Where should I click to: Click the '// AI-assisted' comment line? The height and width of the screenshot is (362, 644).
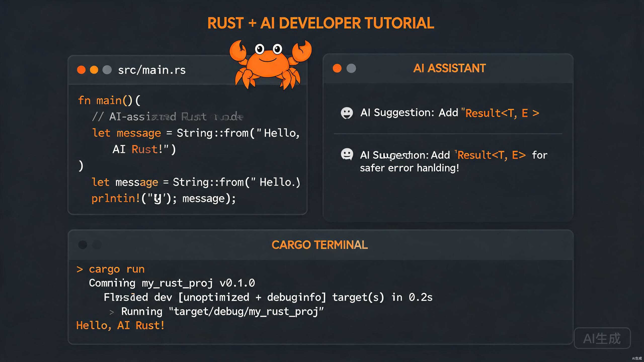[168, 117]
